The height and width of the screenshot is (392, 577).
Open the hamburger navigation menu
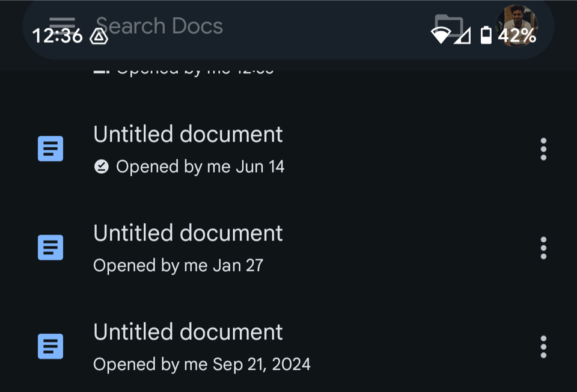62,24
